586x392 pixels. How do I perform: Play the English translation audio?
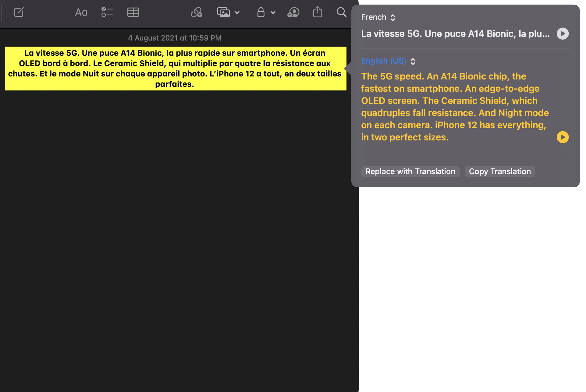[x=563, y=137]
